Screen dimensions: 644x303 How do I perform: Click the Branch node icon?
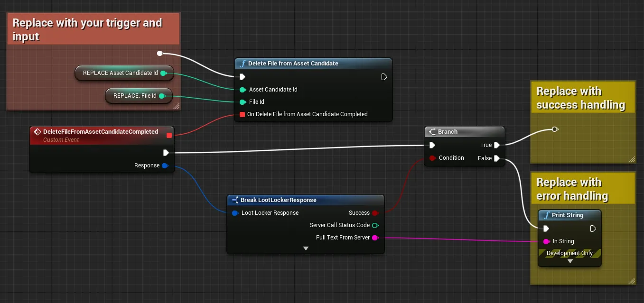pos(432,132)
